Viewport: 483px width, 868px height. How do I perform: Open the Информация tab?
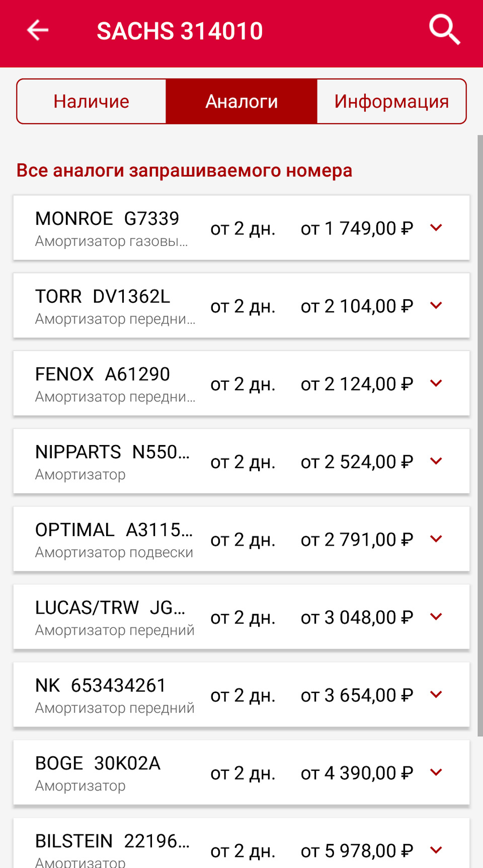[x=391, y=101]
